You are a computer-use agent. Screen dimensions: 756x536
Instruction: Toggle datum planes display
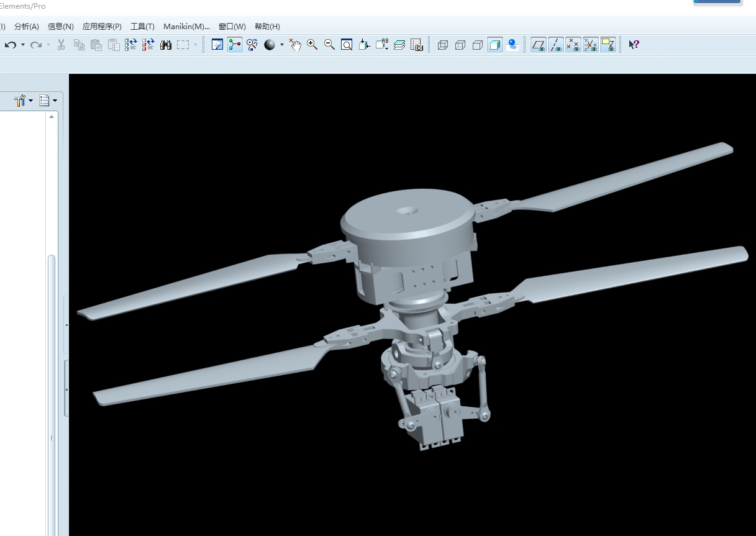click(x=539, y=45)
